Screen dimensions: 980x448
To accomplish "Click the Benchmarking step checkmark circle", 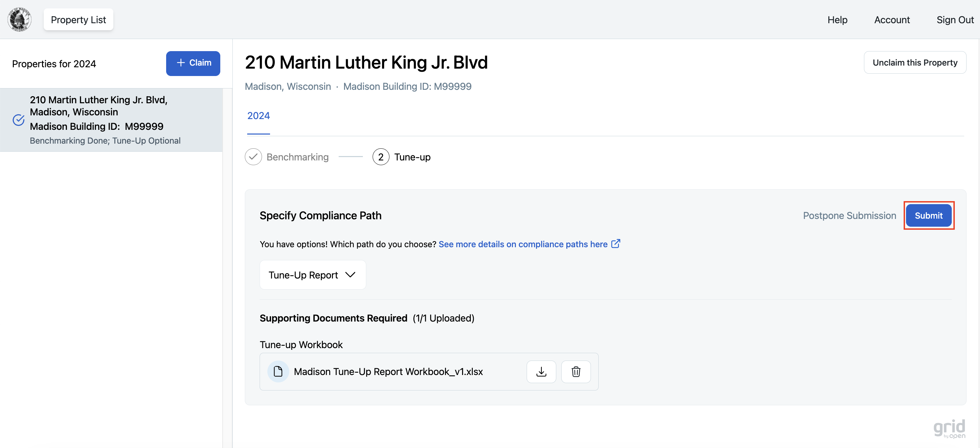I will tap(253, 157).
